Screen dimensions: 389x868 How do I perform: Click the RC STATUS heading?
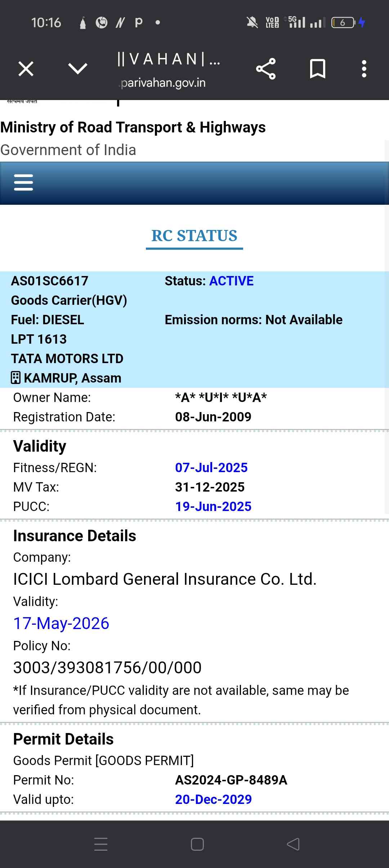pos(194,236)
